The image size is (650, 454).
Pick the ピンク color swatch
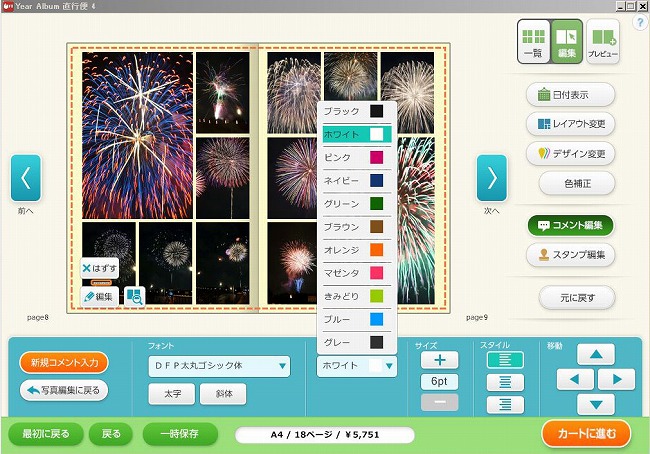376,158
